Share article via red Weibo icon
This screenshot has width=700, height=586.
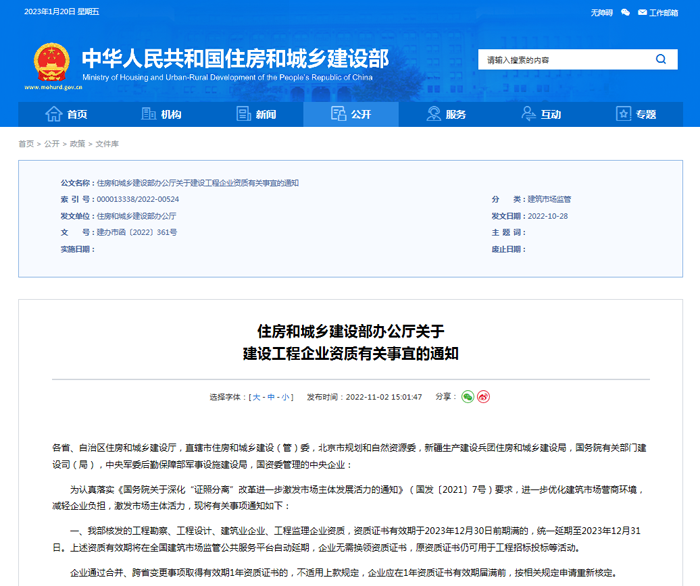coord(484,397)
